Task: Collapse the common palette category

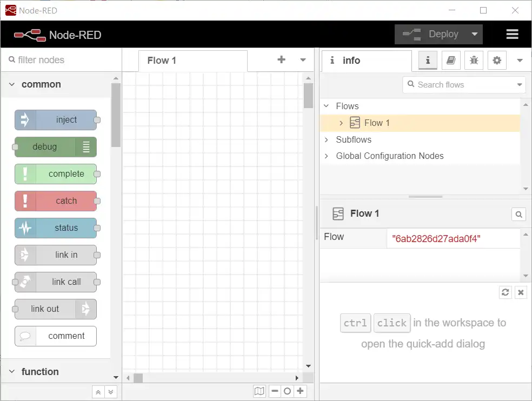Action: tap(12, 84)
